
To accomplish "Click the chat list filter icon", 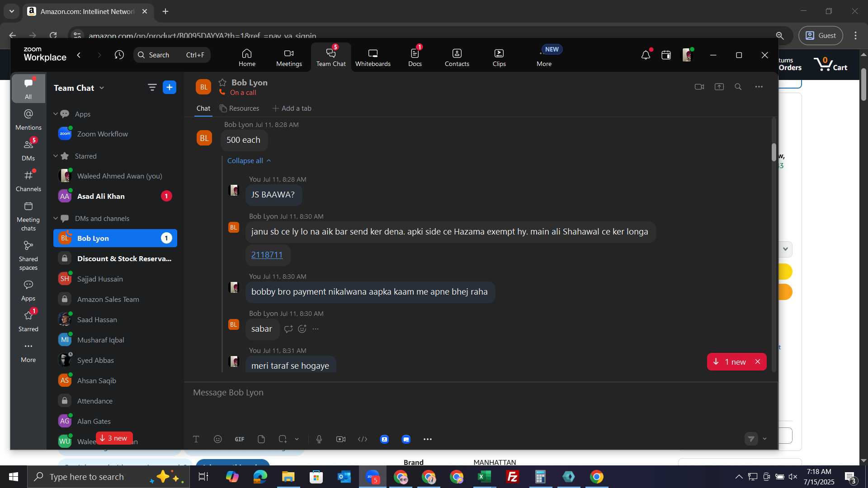I will (152, 87).
